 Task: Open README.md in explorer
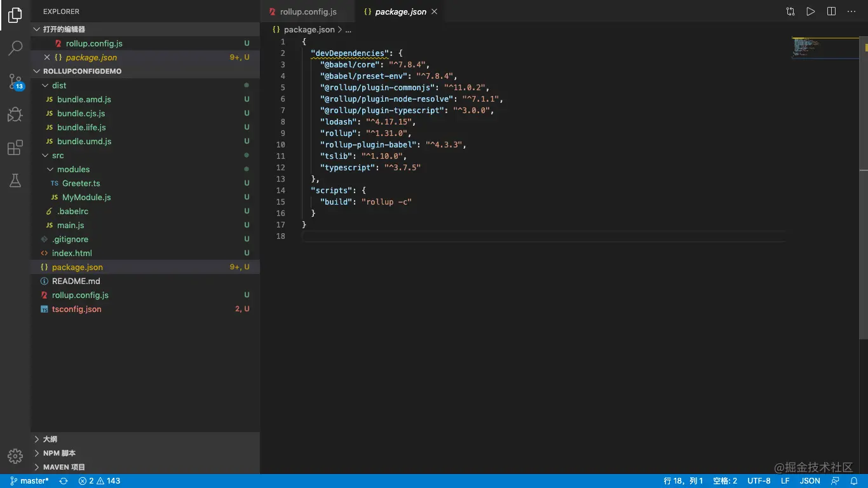(x=146, y=281)
